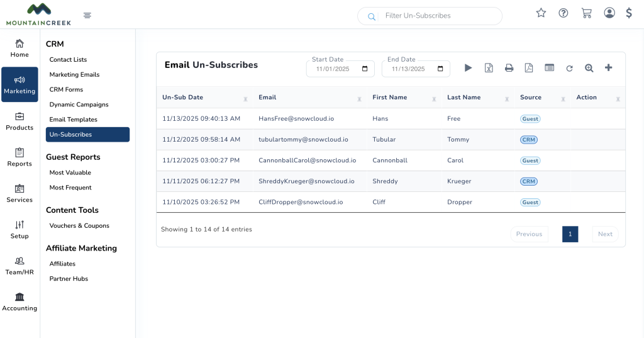
Task: Open the End Date calendar picker
Action: click(440, 69)
